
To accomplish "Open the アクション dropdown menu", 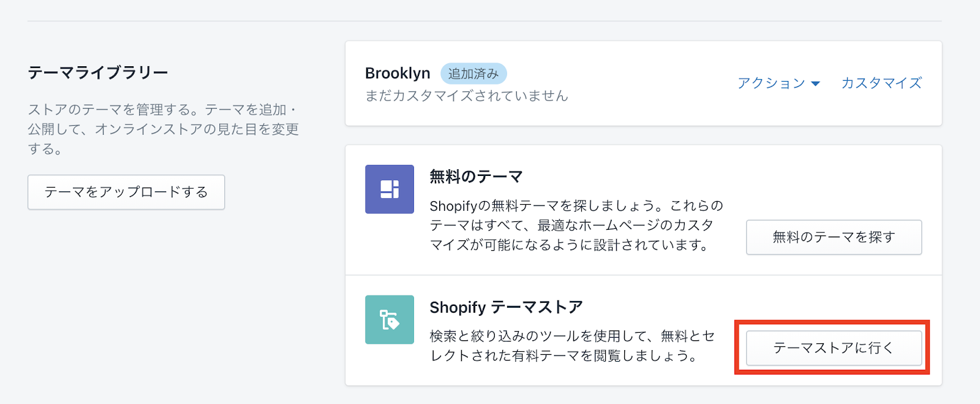I will 771,83.
